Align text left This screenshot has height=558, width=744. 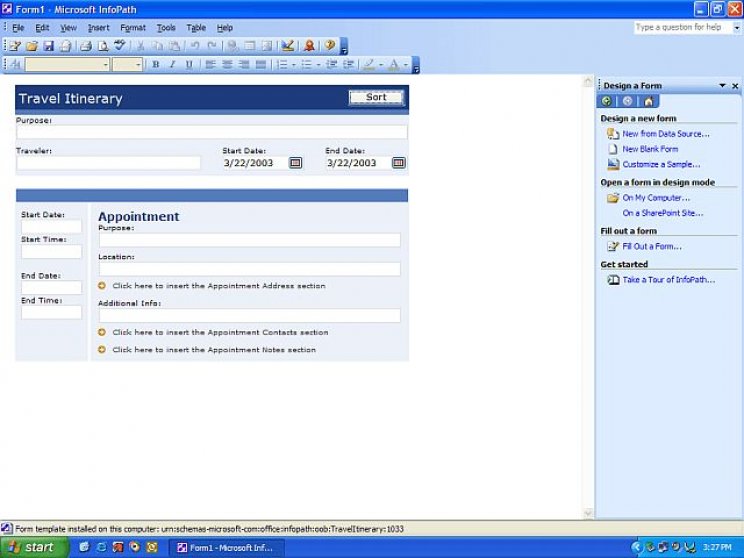point(211,65)
